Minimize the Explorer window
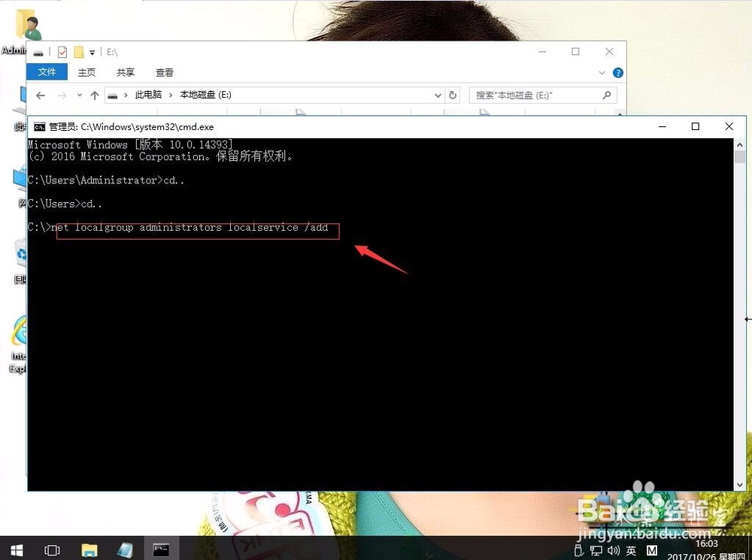The image size is (752, 560). point(542,51)
